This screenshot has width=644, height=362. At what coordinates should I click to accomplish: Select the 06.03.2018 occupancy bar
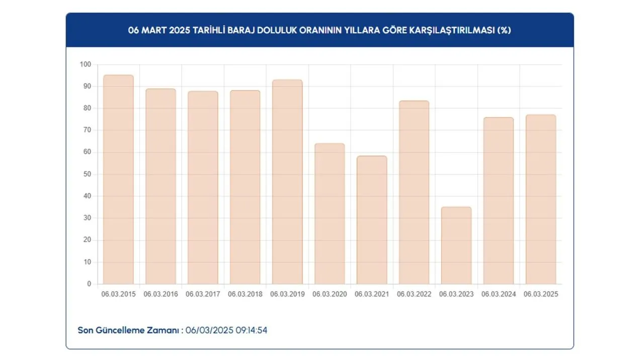tap(245, 187)
